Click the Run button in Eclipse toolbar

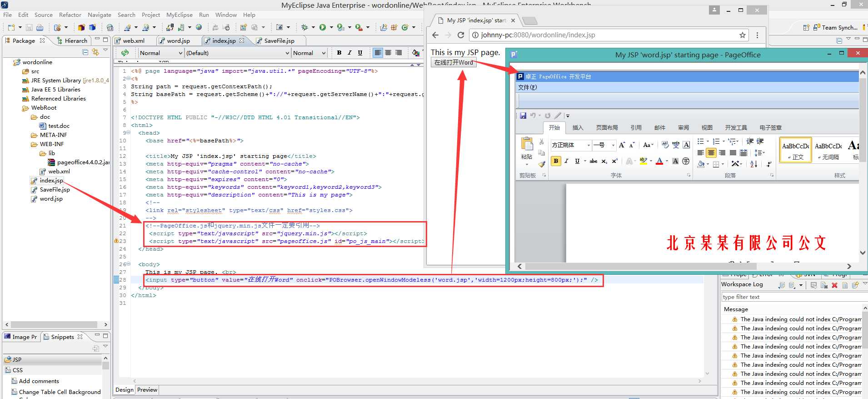(322, 27)
